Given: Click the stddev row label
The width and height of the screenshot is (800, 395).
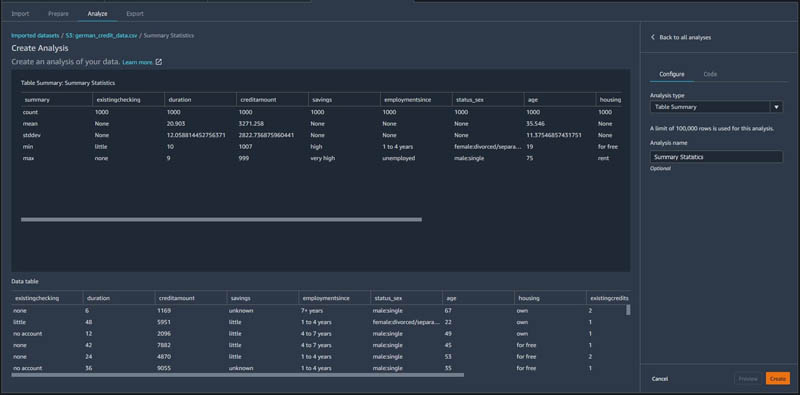Looking at the screenshot, I should pos(31,135).
